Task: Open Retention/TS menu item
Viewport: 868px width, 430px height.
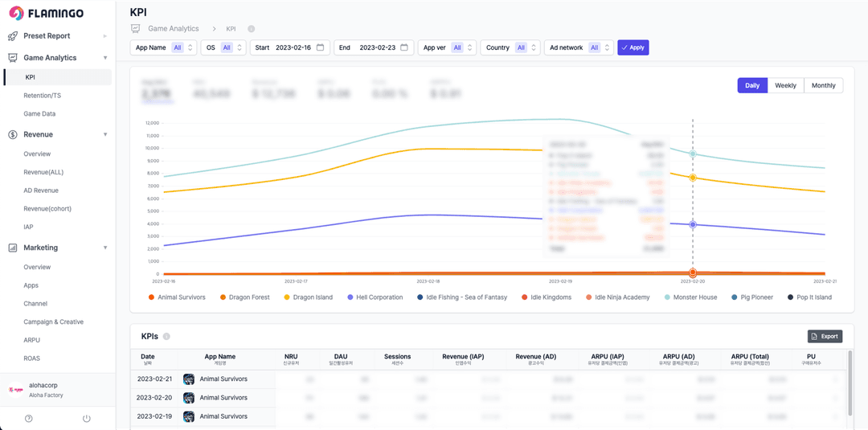Action: [x=42, y=96]
